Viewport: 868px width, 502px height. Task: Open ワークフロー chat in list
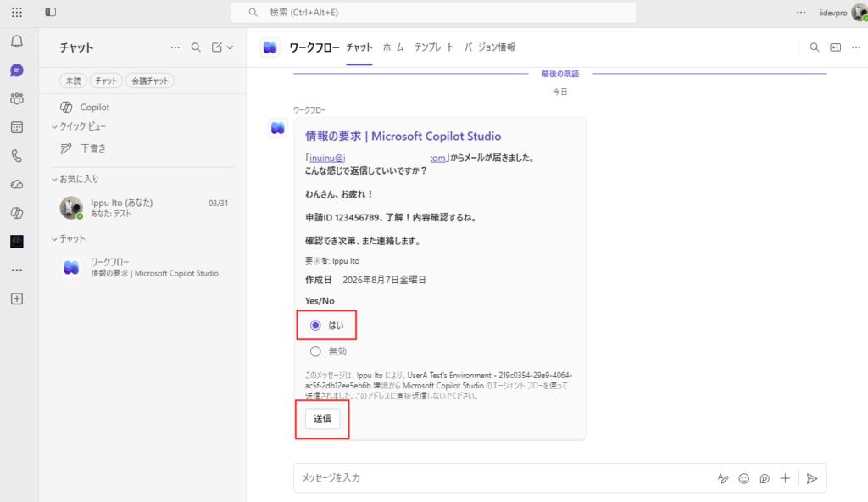[142, 268]
